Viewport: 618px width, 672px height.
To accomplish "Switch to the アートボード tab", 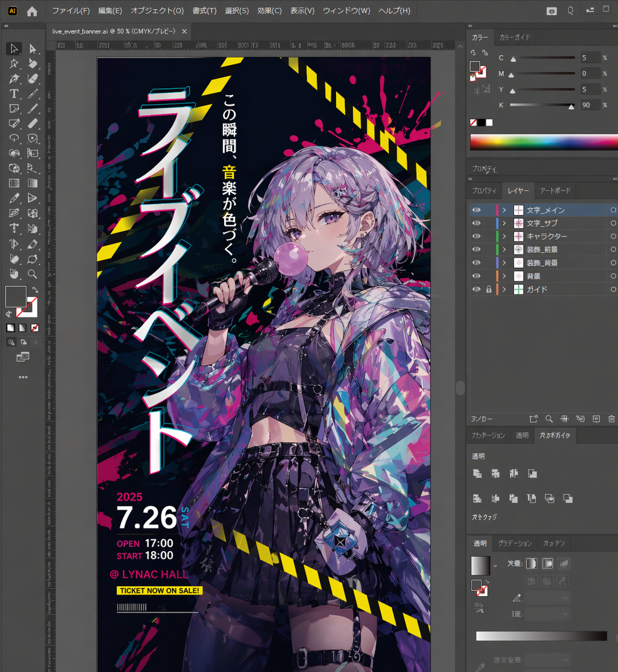I will coord(555,191).
